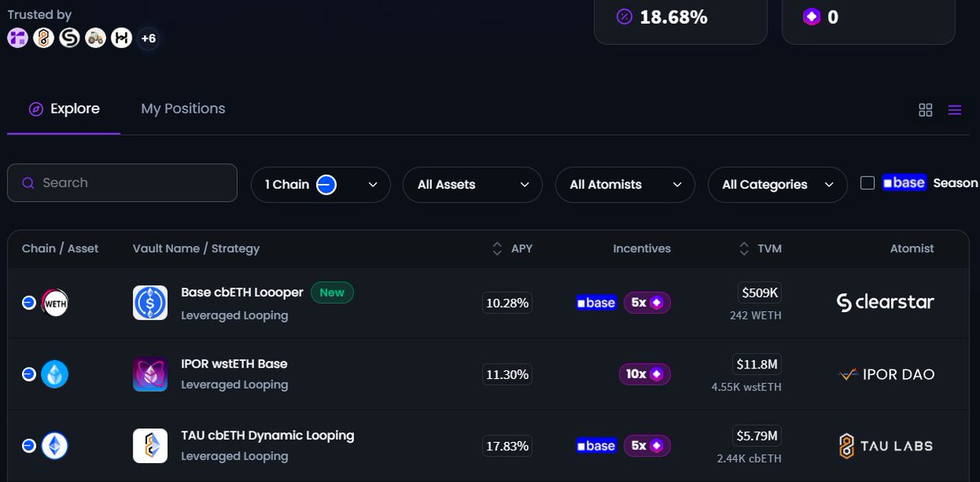The width and height of the screenshot is (980, 482).
Task: Click the purple diamond points icon beside 0
Action: pos(812,17)
